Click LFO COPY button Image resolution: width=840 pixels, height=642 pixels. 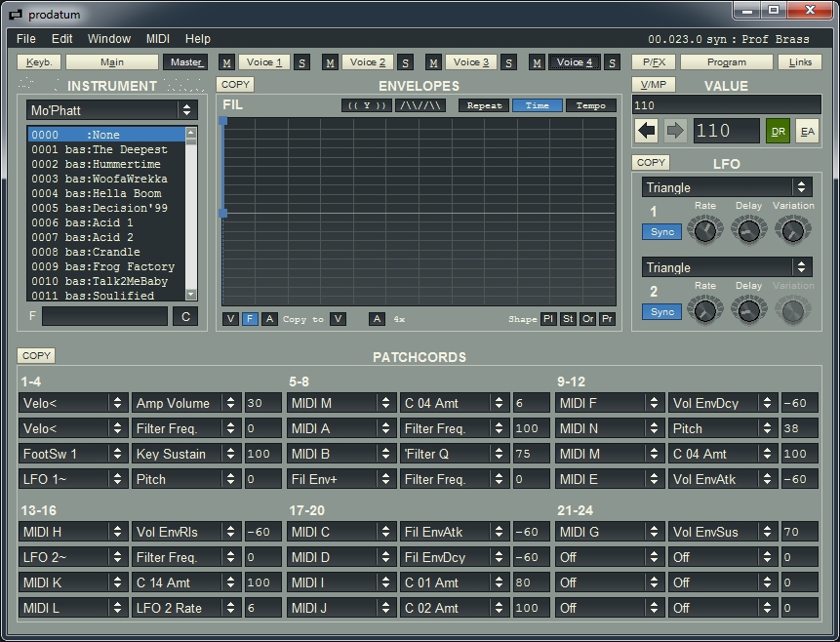tap(651, 162)
